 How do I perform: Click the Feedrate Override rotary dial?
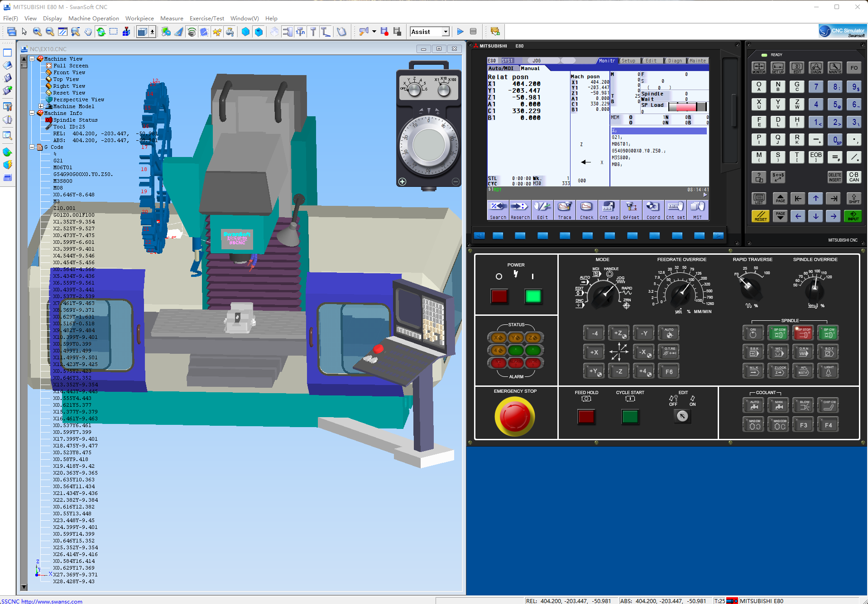click(681, 293)
